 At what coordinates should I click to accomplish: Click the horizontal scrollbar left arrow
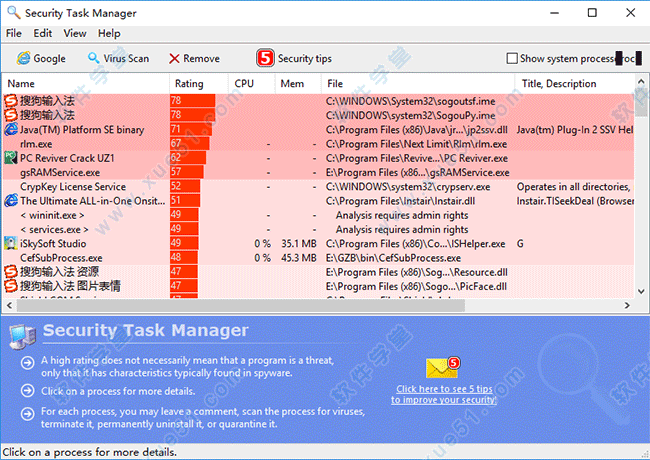9,306
